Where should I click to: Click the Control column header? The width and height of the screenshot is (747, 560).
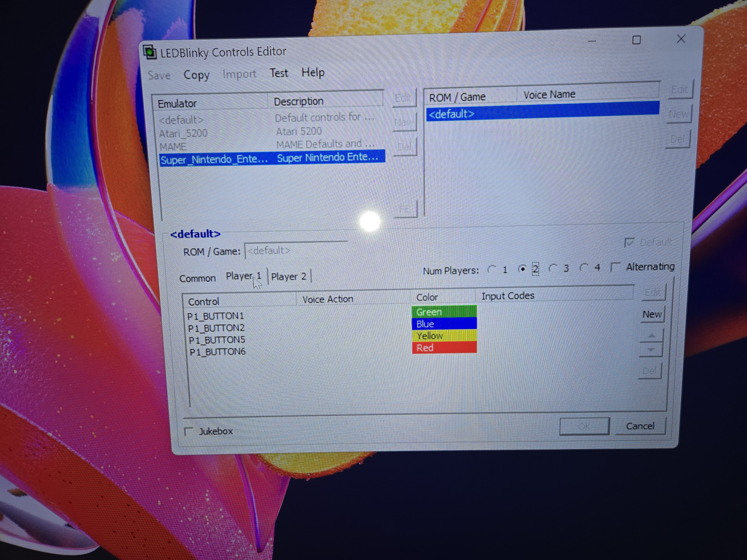click(x=239, y=301)
